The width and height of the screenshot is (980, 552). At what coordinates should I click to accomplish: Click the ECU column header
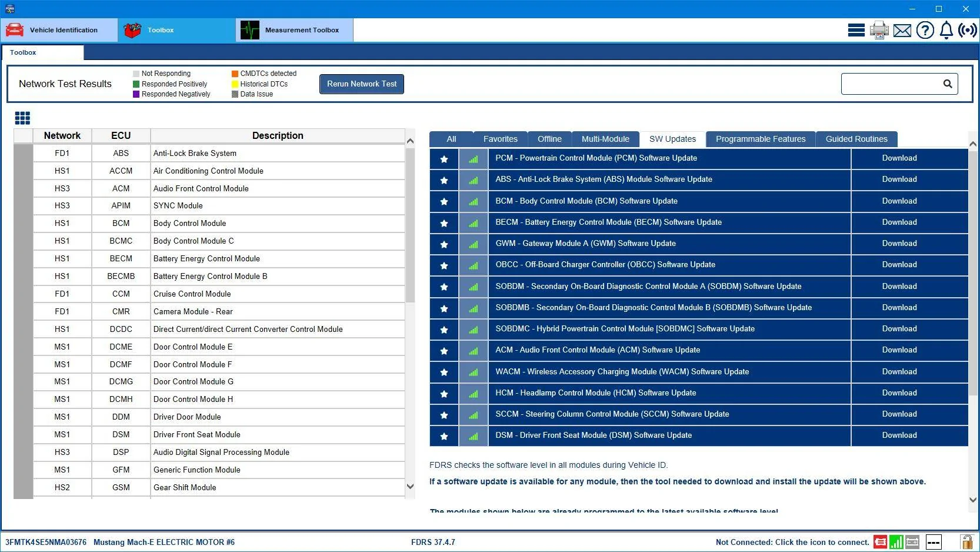click(121, 135)
